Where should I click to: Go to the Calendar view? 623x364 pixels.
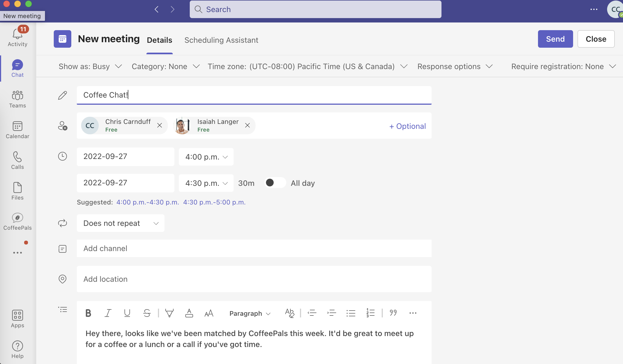(x=17, y=130)
